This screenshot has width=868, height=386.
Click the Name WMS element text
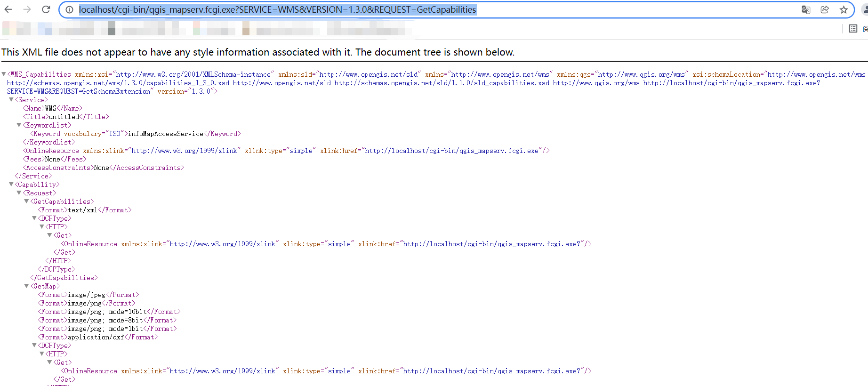coord(53,108)
